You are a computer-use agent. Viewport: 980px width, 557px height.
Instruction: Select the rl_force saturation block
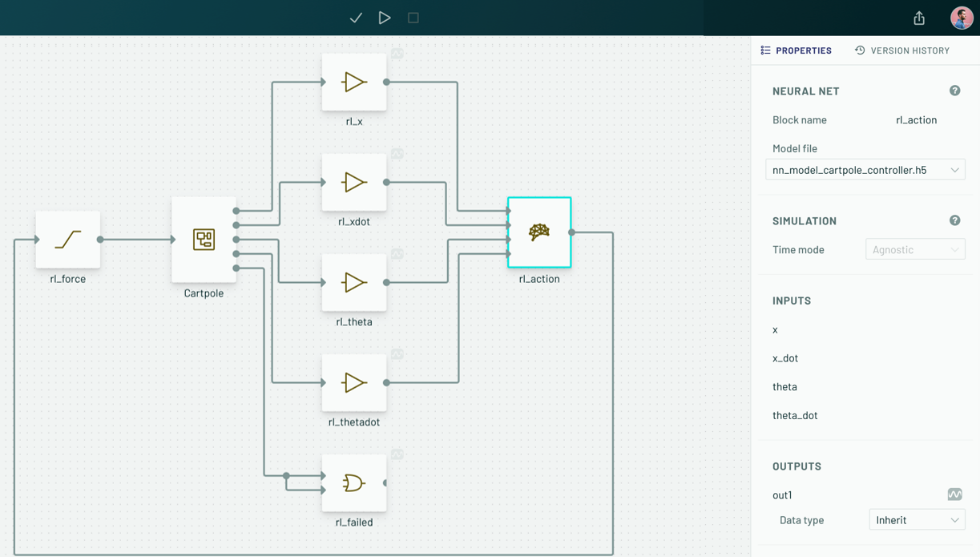point(68,240)
